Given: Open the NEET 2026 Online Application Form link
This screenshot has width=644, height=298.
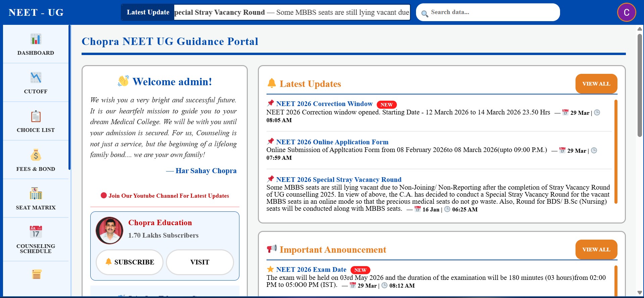Looking at the screenshot, I should [x=332, y=142].
